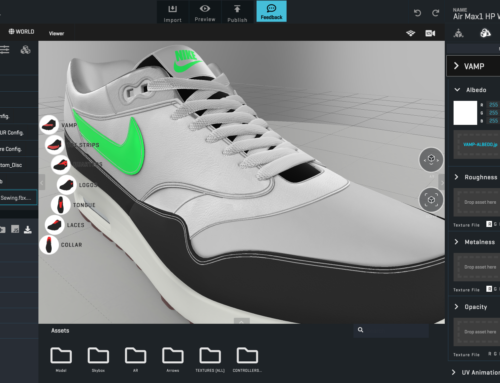Select the Sewing.fbx item in left list
The image size is (500, 383).
click(18, 198)
